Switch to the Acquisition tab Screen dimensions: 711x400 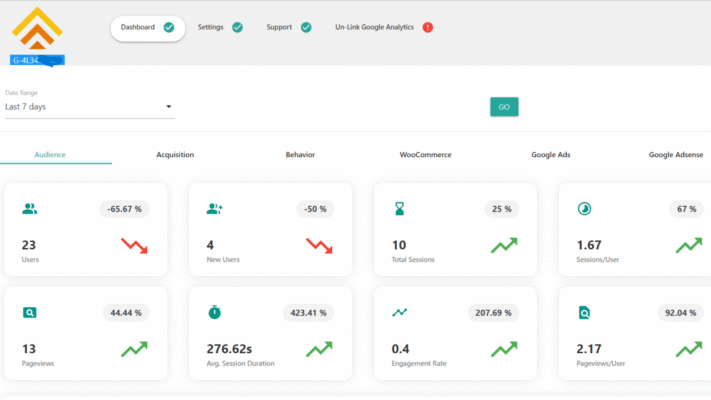click(x=175, y=155)
